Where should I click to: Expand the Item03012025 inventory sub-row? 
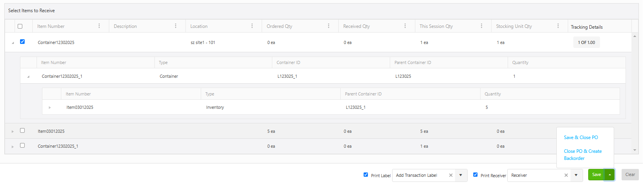click(x=50, y=107)
